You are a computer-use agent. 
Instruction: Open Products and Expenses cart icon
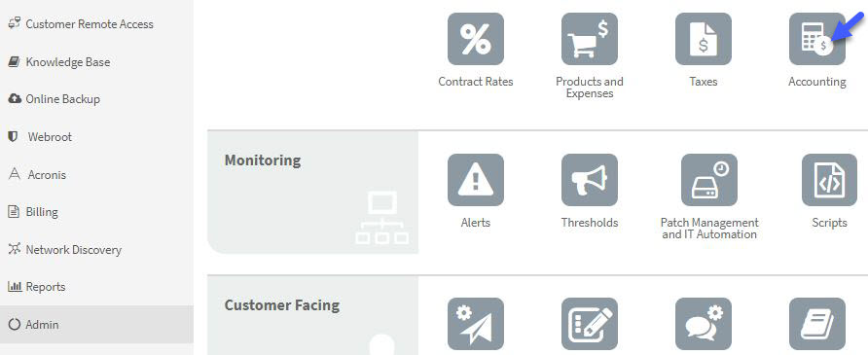[590, 39]
